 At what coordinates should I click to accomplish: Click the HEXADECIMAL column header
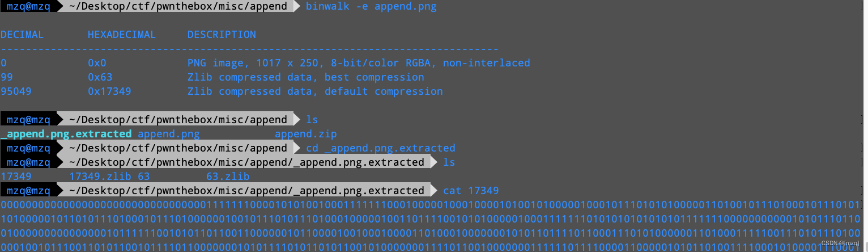(122, 35)
